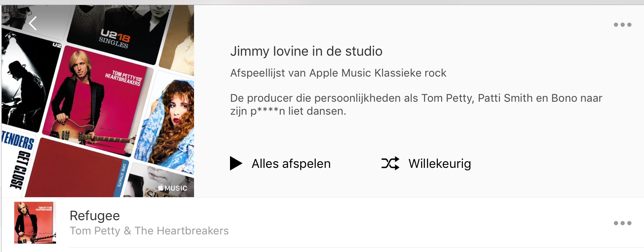644x252 pixels.
Task: Select the large Tom Petty cover in the collage
Action: 98,100
